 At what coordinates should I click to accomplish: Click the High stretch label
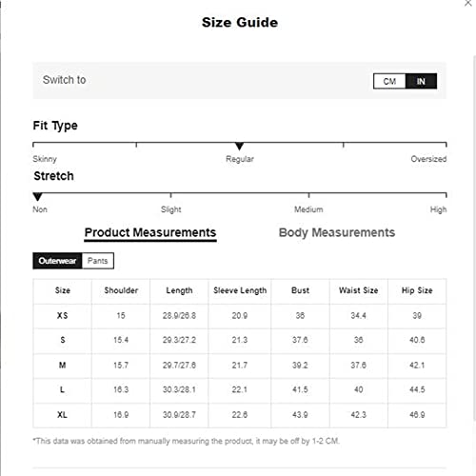click(438, 209)
